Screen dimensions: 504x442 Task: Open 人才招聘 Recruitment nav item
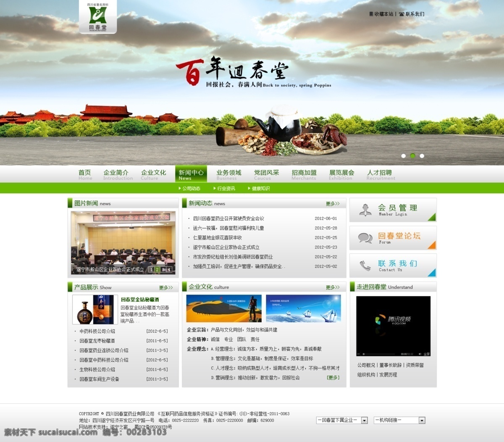pyautogui.click(x=381, y=175)
